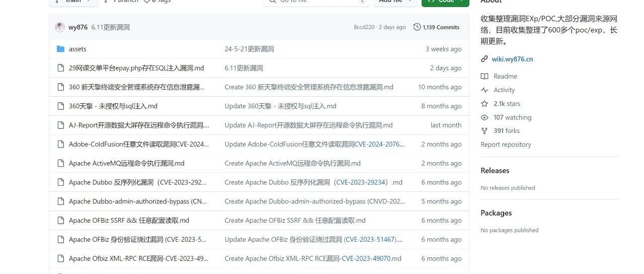The image size is (644, 274).
Task: Open the Add file dropdown
Action: coord(395,2)
